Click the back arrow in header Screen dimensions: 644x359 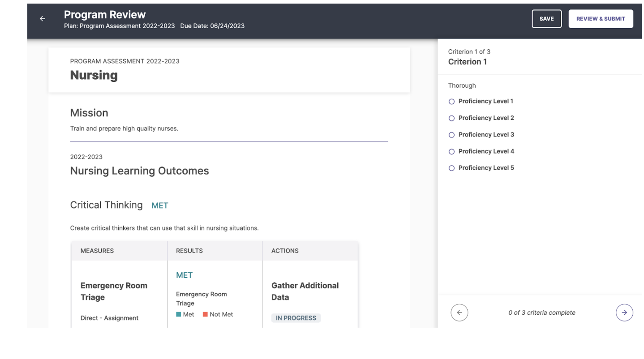pyautogui.click(x=42, y=19)
